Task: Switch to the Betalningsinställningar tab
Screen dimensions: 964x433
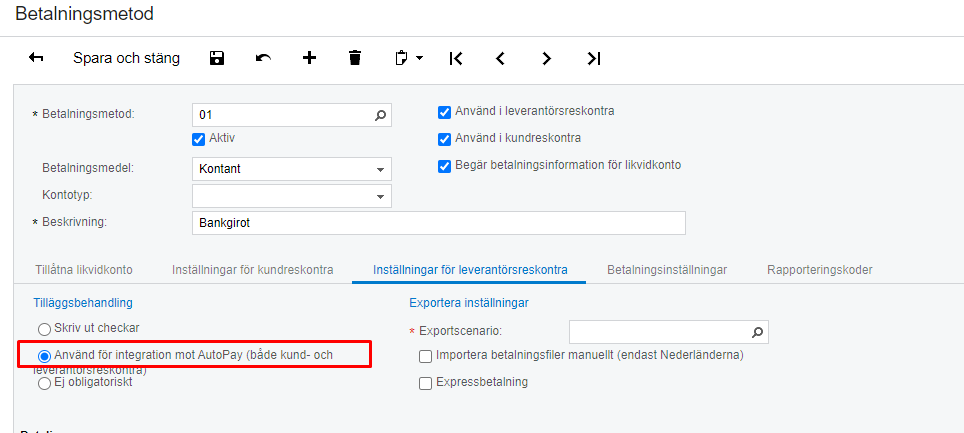Action: 666,270
